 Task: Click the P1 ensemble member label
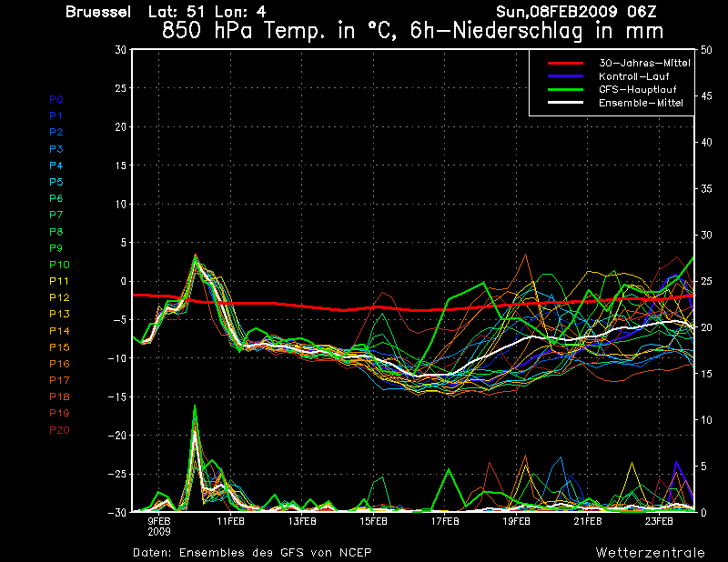pyautogui.click(x=56, y=115)
